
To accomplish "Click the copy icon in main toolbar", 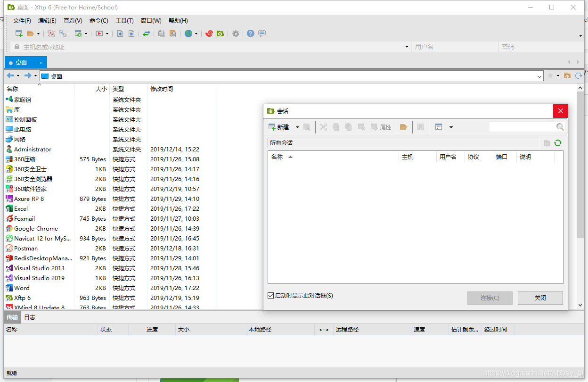I will [x=162, y=33].
